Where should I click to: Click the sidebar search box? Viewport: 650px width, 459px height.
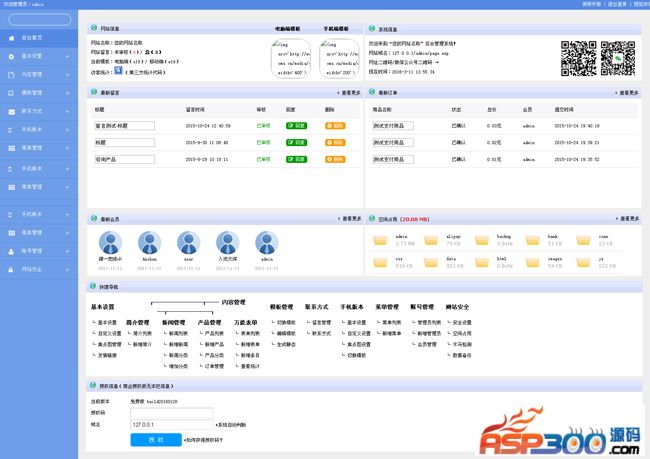click(x=40, y=19)
